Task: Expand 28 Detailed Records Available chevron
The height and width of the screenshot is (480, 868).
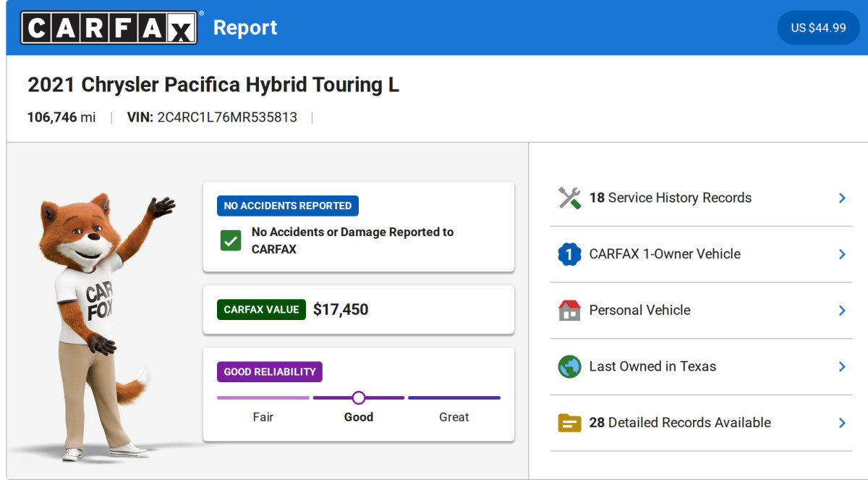Action: pos(842,423)
